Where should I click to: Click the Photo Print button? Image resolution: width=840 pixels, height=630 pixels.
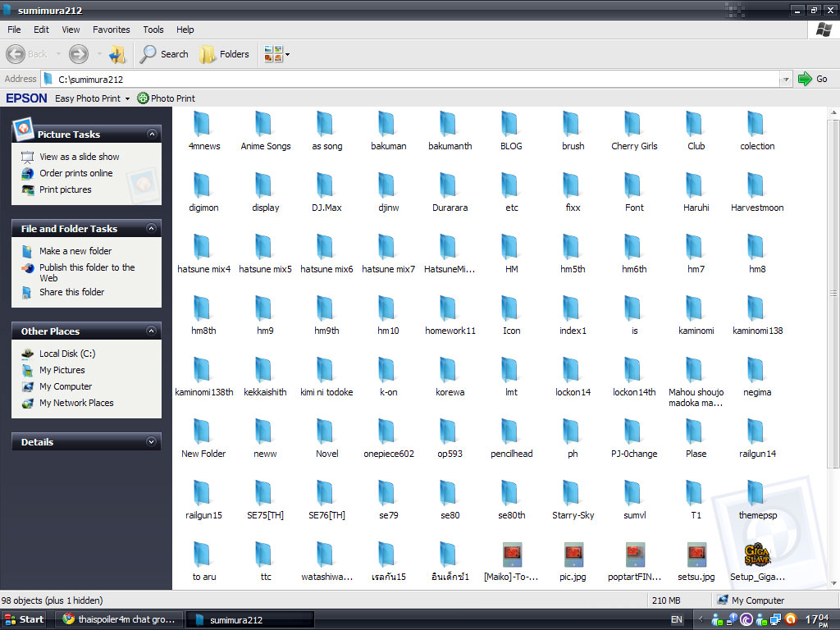point(167,98)
